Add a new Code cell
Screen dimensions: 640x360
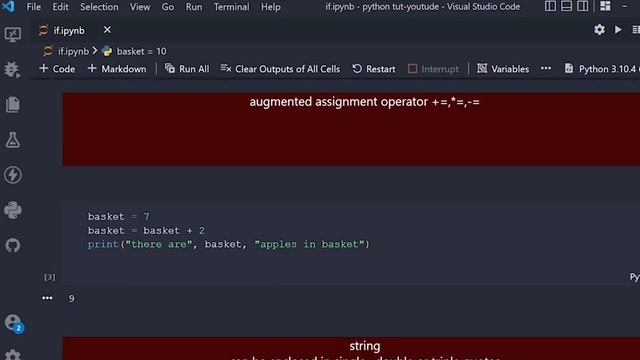[57, 69]
